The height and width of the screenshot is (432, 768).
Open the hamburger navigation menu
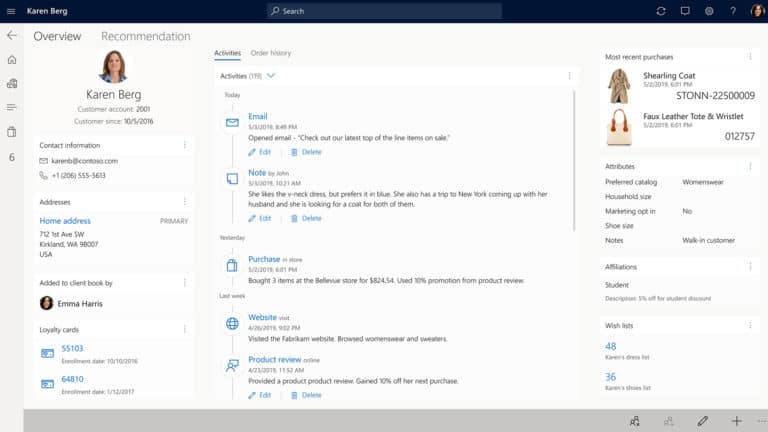[x=11, y=11]
